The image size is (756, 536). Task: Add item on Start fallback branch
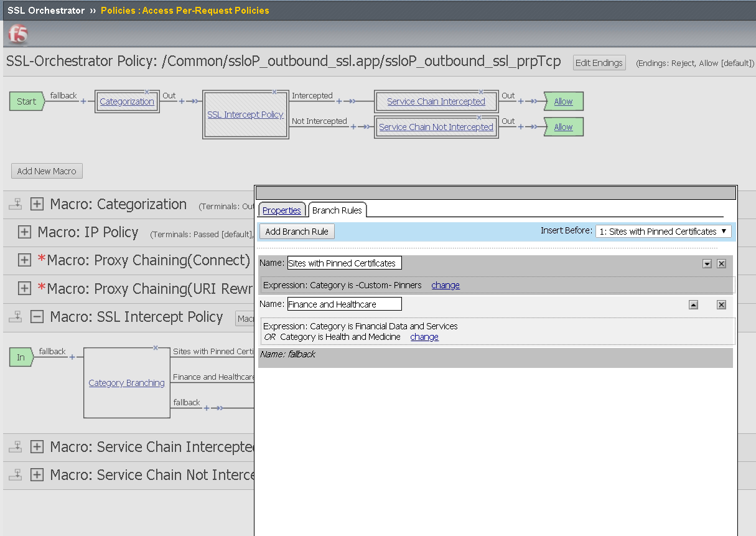click(83, 101)
